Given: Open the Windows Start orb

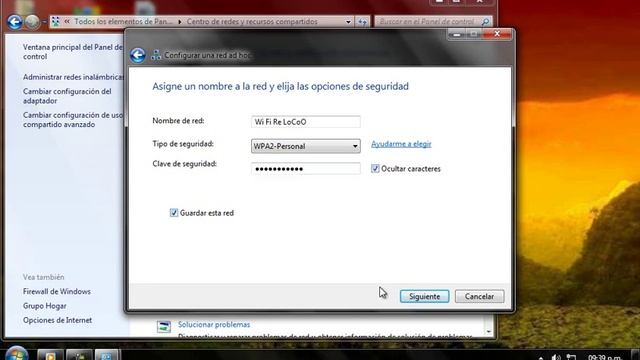Looking at the screenshot, I should pyautogui.click(x=16, y=353).
